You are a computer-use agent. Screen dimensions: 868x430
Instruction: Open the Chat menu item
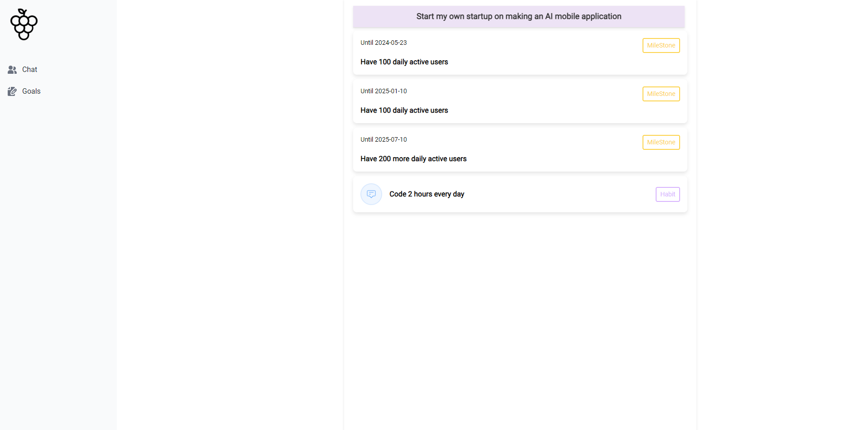pyautogui.click(x=58, y=70)
